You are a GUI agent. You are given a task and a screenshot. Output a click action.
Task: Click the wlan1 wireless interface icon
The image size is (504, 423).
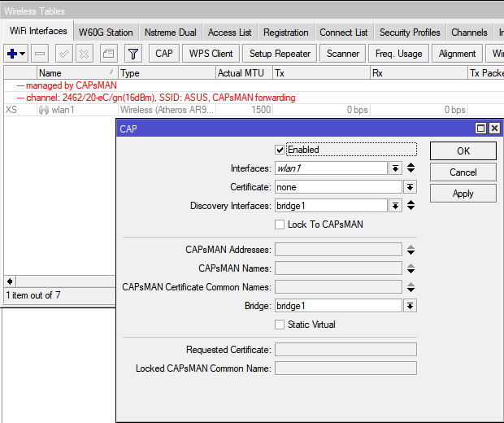(44, 110)
